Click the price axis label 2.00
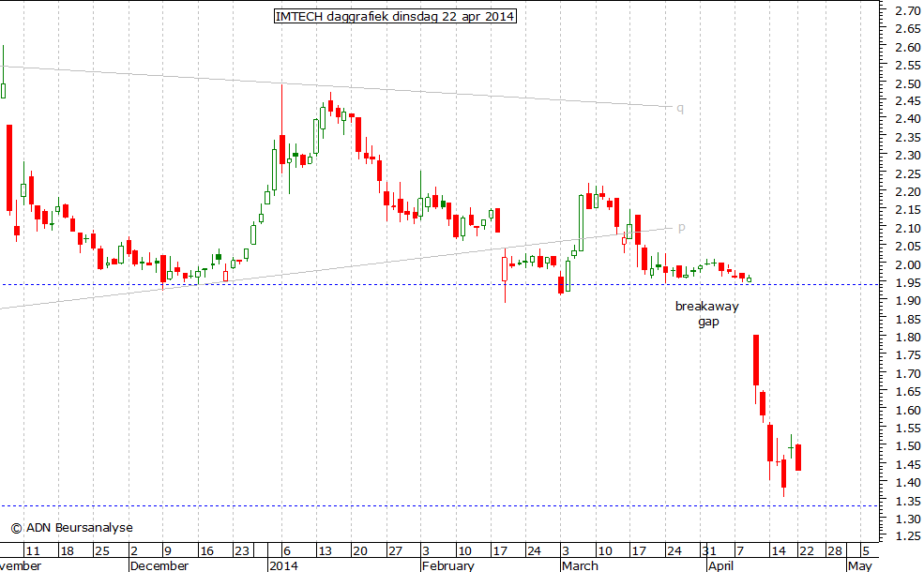This screenshot has height=572, width=924. 907,264
